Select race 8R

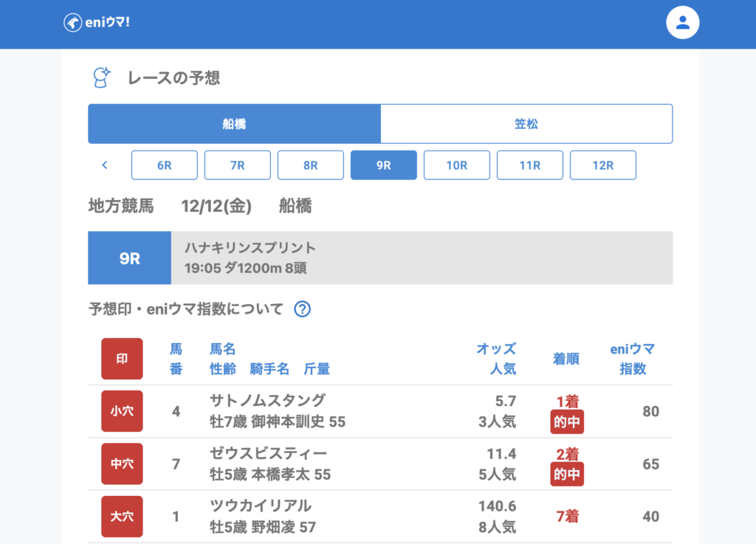[310, 165]
